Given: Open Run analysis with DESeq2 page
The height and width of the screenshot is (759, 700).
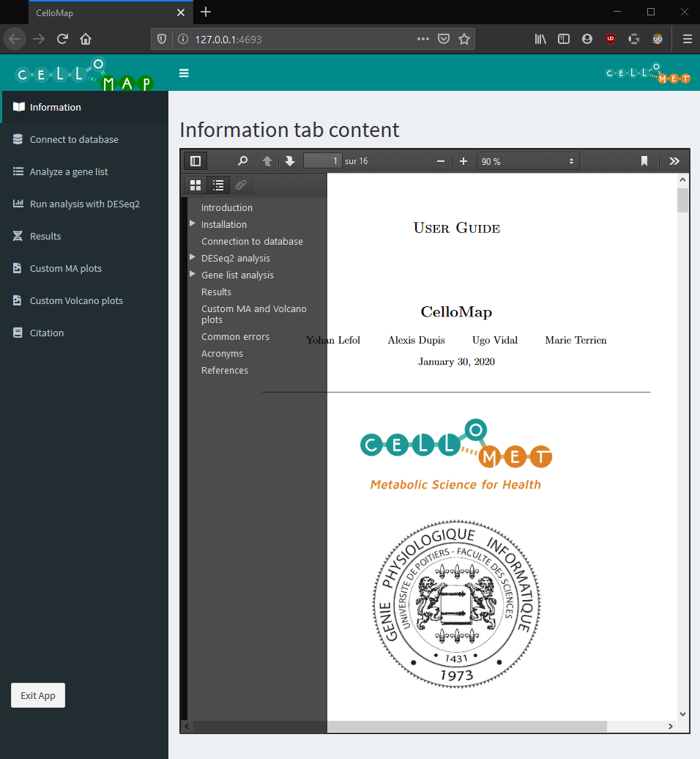Looking at the screenshot, I should (x=84, y=204).
